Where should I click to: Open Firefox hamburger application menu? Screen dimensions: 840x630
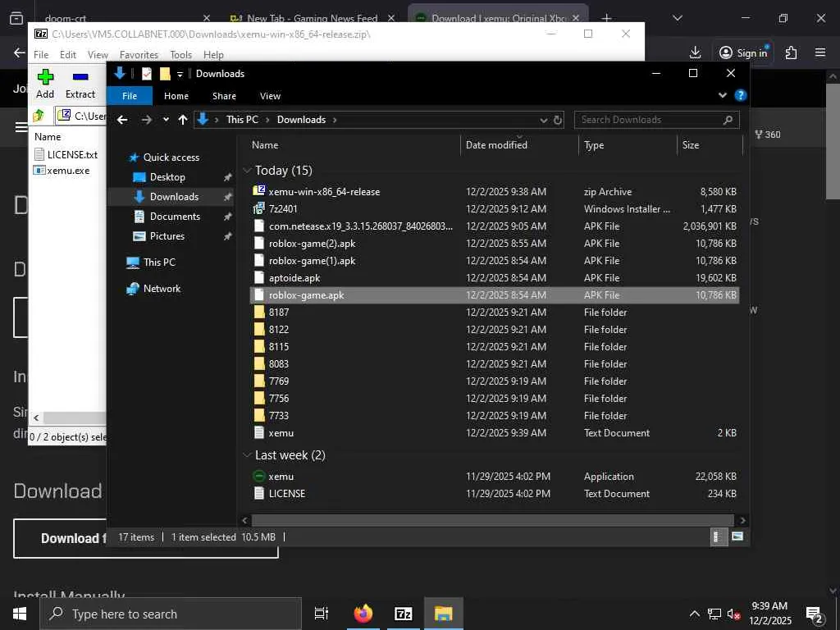(x=820, y=52)
